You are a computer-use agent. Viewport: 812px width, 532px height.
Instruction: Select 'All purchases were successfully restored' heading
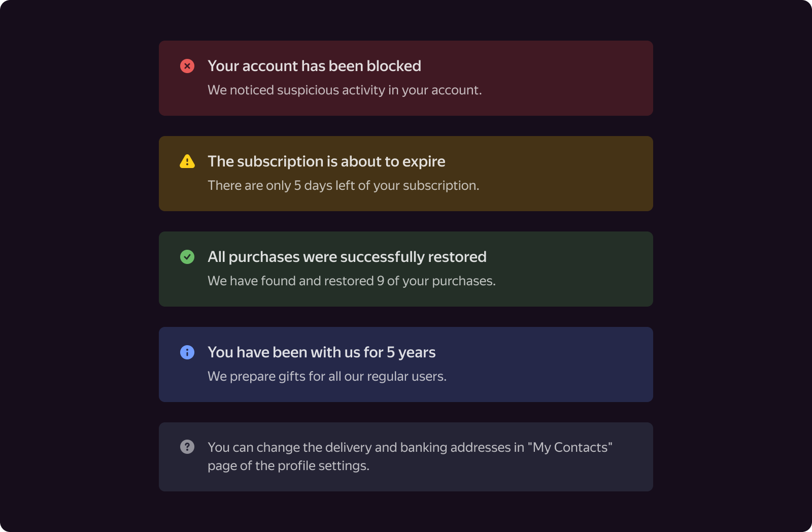click(347, 257)
